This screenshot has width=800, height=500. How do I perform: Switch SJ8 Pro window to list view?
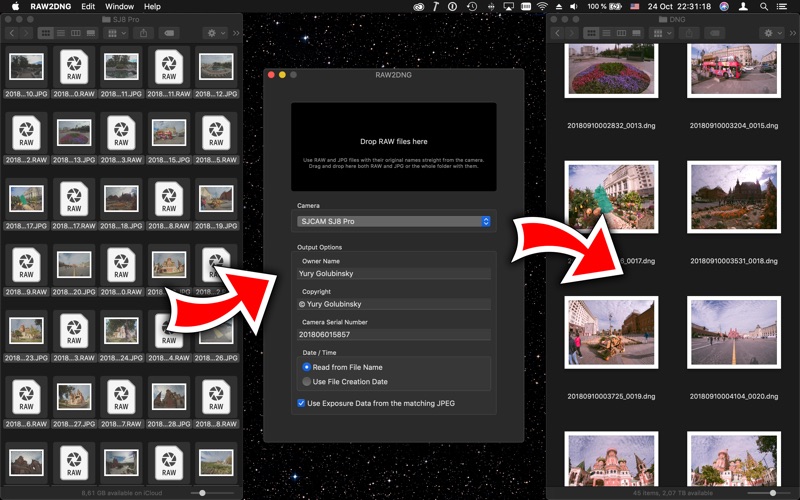click(60, 33)
